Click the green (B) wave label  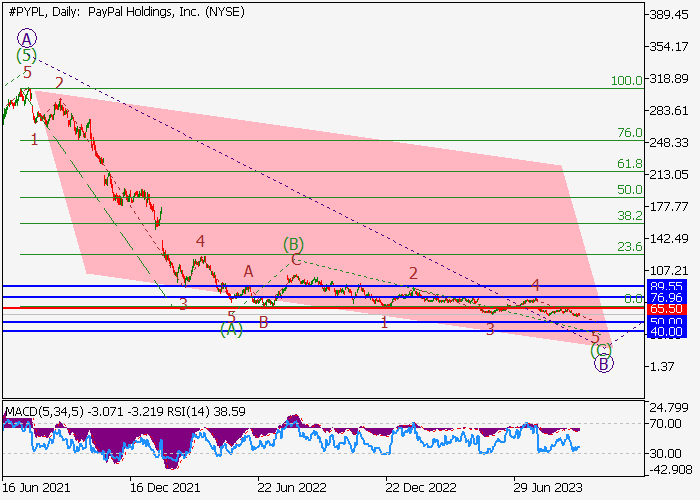[x=293, y=245]
